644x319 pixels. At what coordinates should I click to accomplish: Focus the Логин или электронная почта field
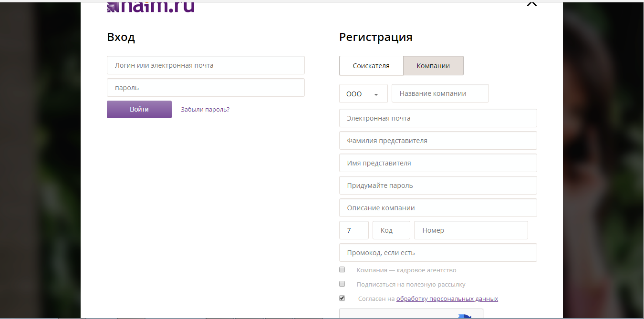click(205, 65)
